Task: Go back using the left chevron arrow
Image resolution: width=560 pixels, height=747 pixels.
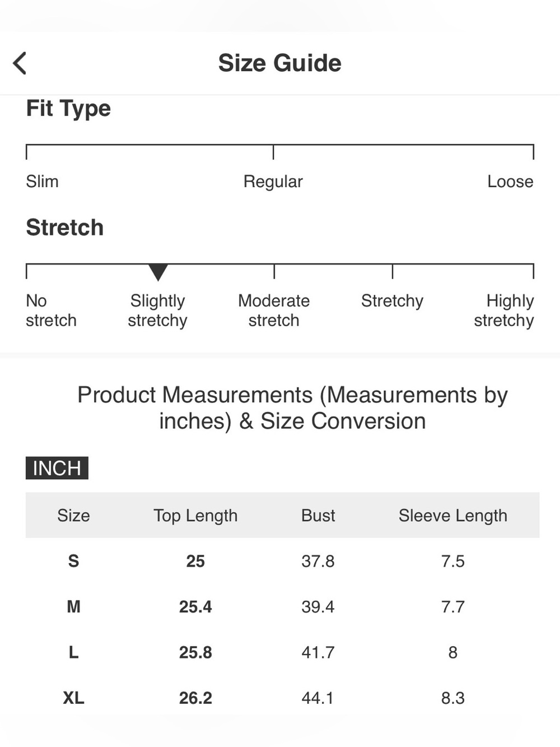Action: coord(20,63)
